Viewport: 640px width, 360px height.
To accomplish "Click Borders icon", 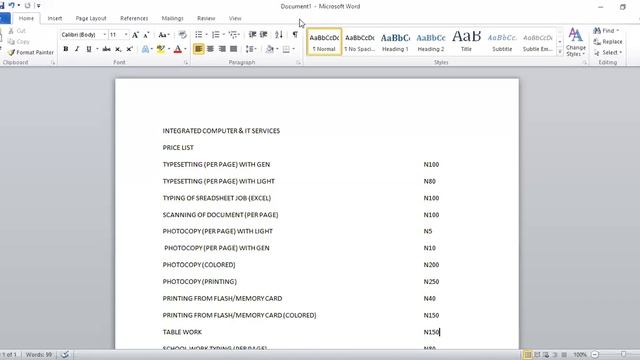I will 286,49.
